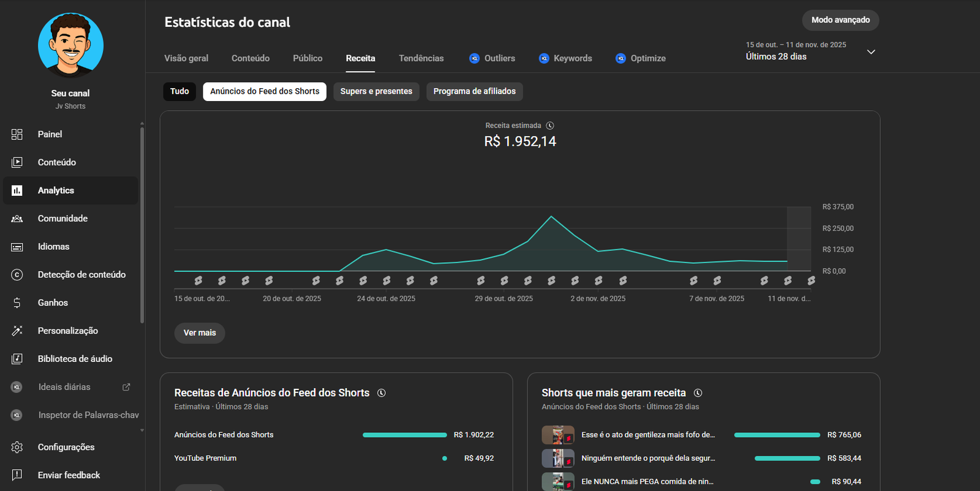Open the Painel dashboard icon
The height and width of the screenshot is (491, 980).
(x=17, y=134)
